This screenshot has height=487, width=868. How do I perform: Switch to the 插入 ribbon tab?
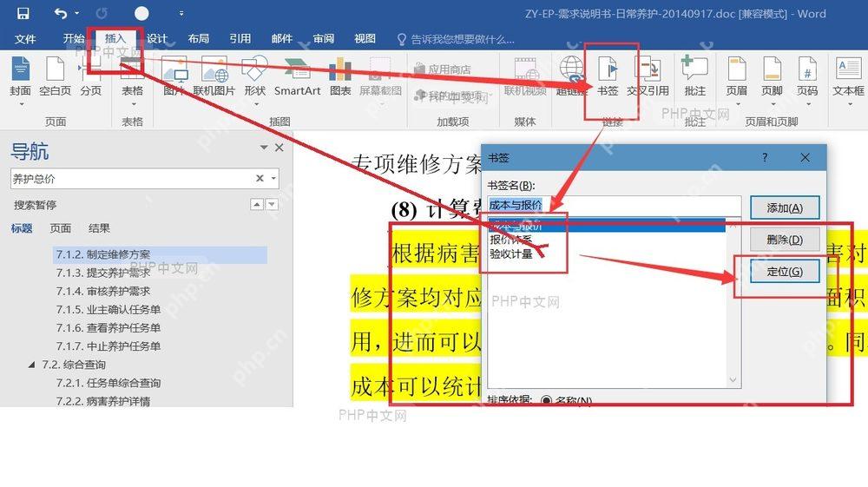point(115,39)
